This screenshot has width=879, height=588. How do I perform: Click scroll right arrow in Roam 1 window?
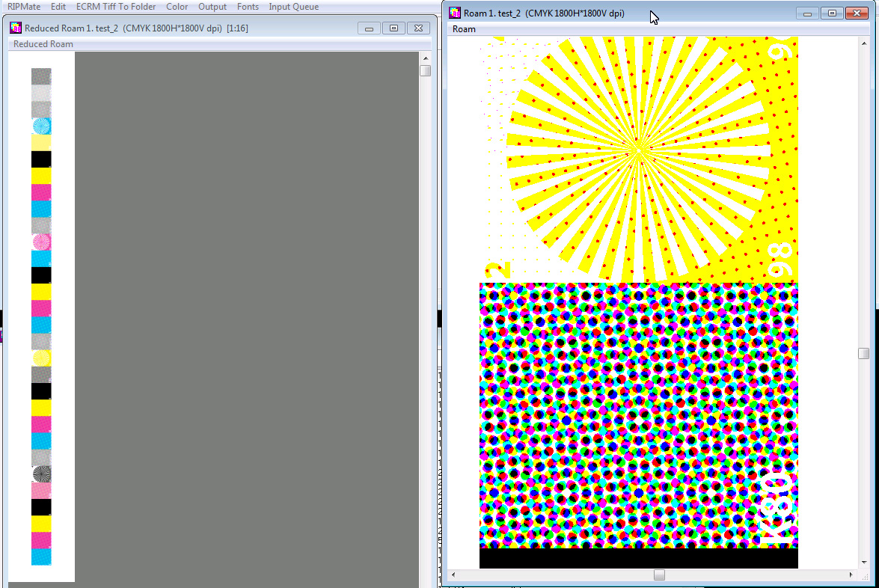[851, 575]
